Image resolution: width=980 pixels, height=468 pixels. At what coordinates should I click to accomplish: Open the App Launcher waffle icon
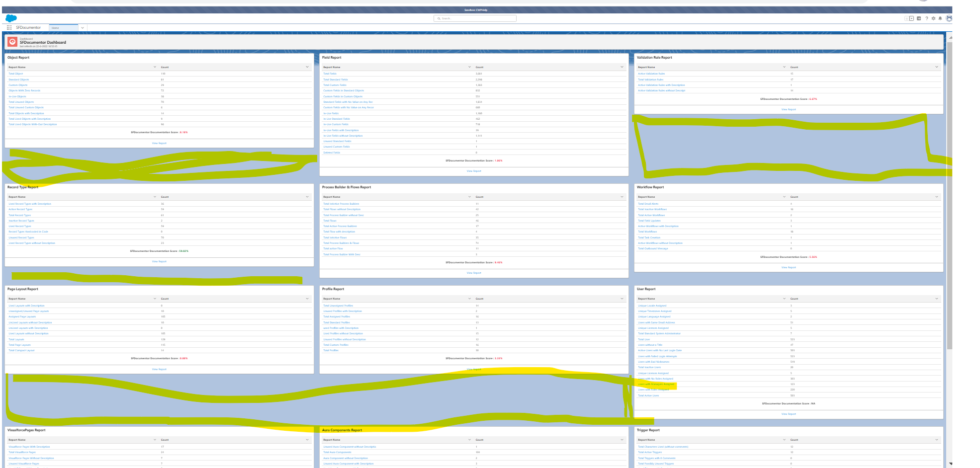point(9,28)
